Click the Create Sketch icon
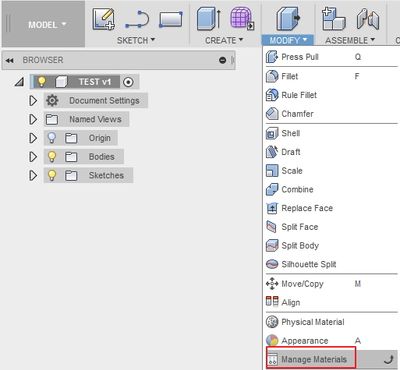Viewport: 400px width, 370px height. [x=103, y=19]
